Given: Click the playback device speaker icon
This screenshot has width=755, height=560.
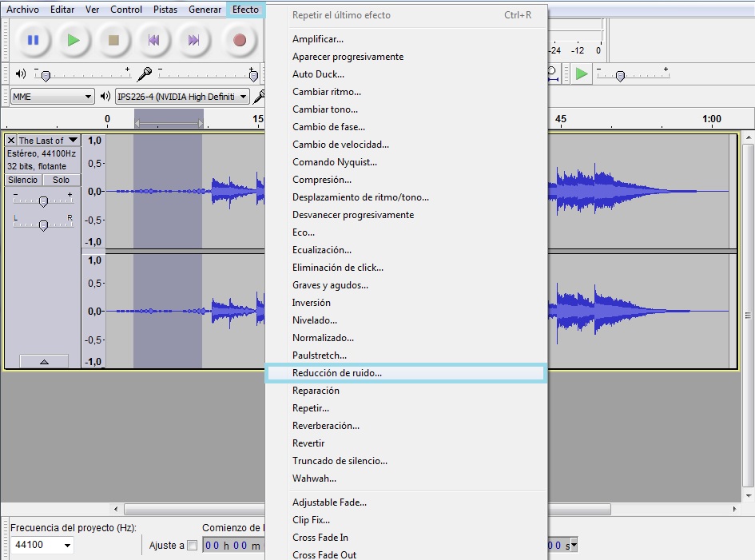Looking at the screenshot, I should point(105,97).
